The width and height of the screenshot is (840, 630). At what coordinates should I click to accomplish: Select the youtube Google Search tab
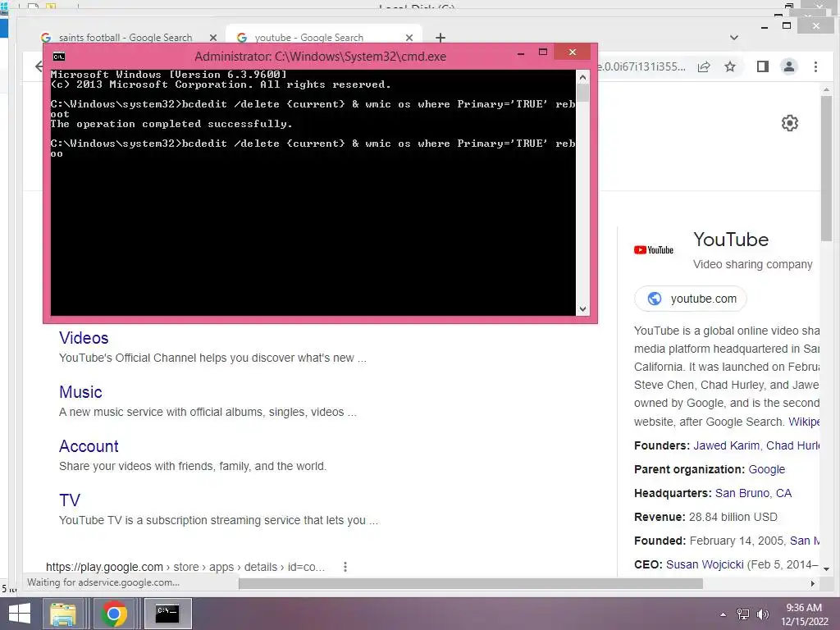308,38
